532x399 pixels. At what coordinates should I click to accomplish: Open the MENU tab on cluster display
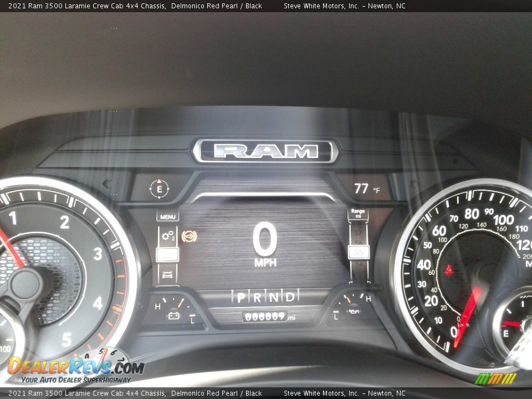(x=167, y=217)
